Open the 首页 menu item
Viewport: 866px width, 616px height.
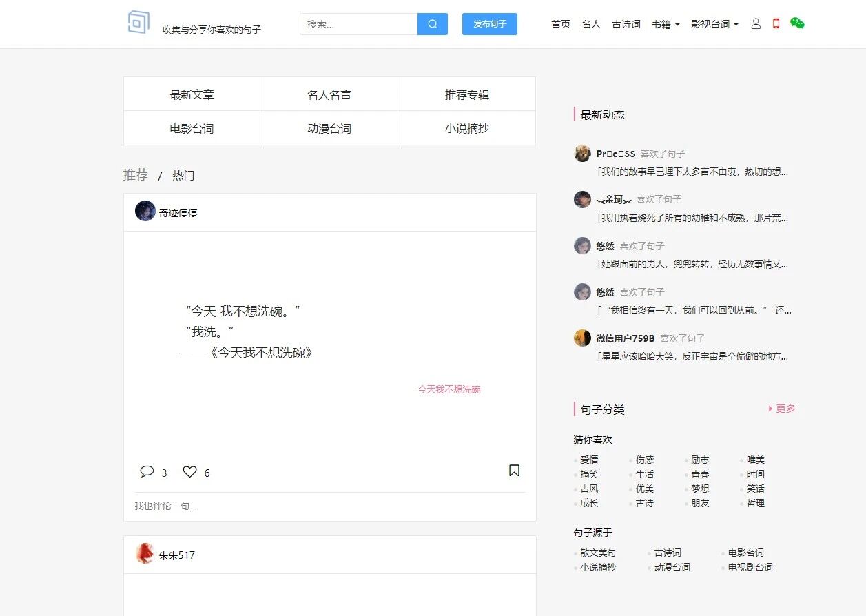coord(560,23)
